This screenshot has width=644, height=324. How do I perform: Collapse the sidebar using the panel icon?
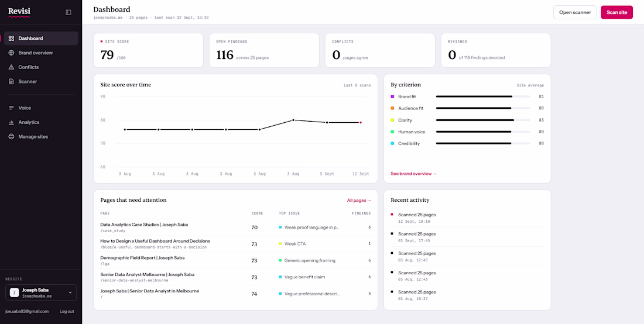(68, 12)
